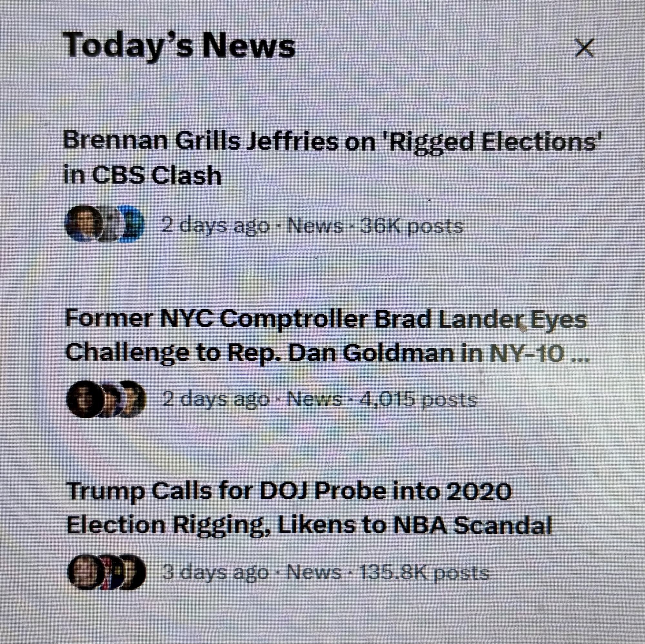
Task: Open the Brennan Grills Jeffries headline
Action: click(329, 158)
